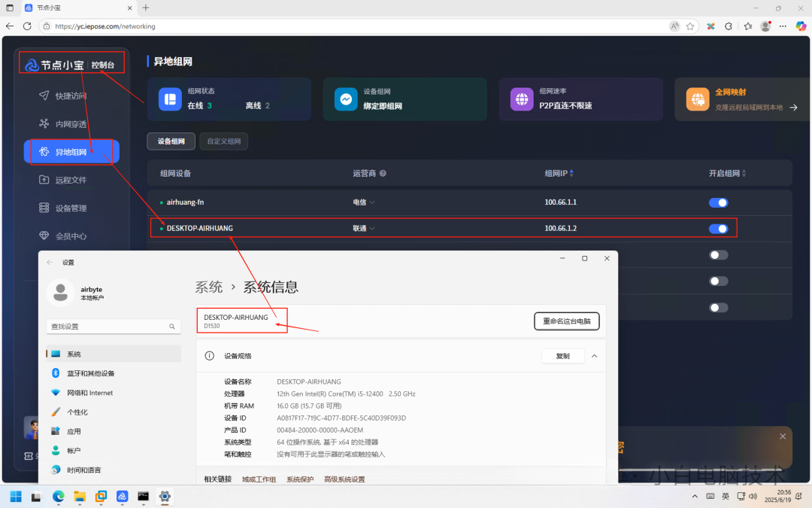812x508 pixels.
Task: Enable the fourth device networking toggle
Action: tap(718, 281)
